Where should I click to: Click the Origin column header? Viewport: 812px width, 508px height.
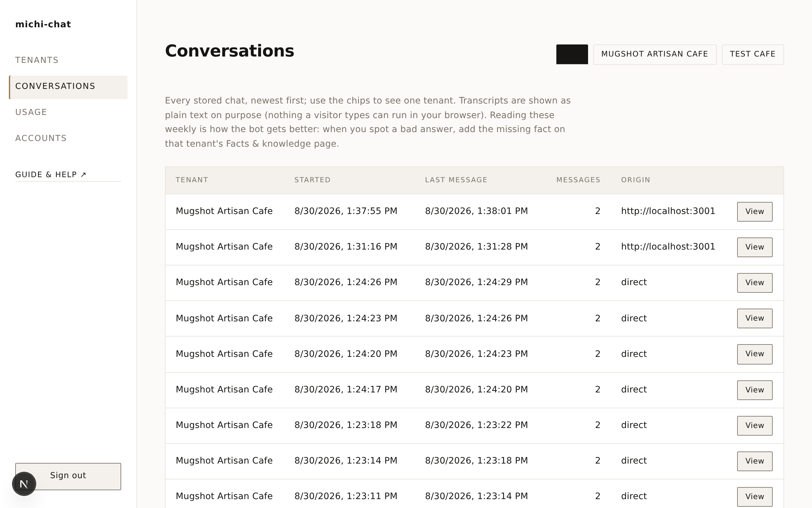point(636,180)
